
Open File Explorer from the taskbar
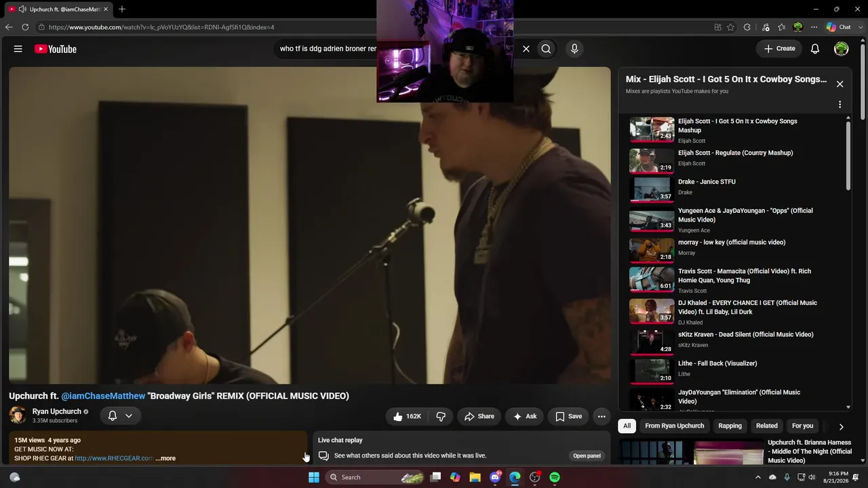click(x=475, y=477)
